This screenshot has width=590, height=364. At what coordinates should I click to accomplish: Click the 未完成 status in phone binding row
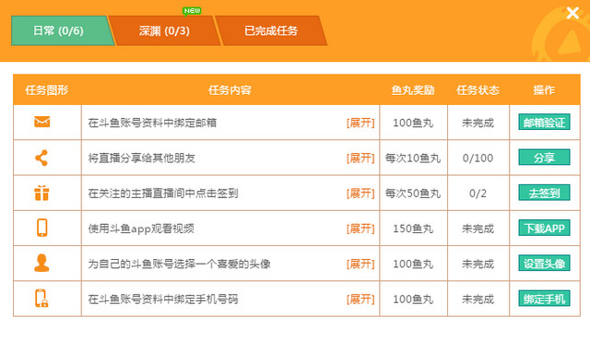478,299
